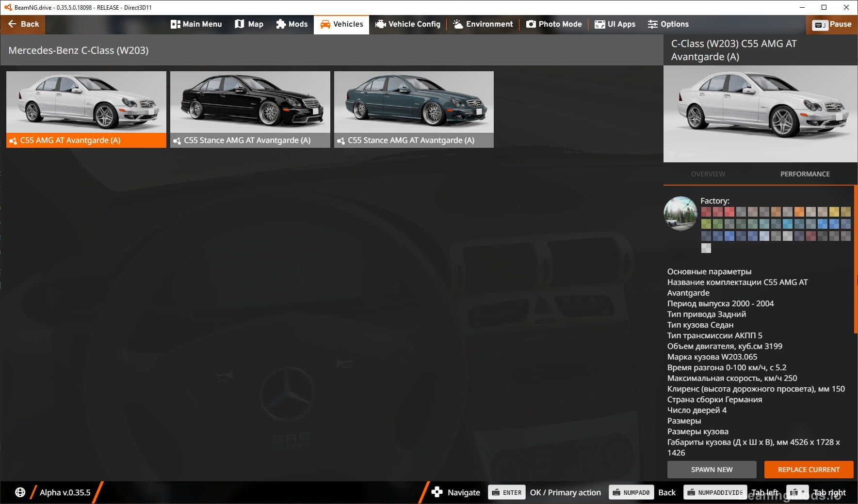Click the SPAWN NEW button

(712, 470)
